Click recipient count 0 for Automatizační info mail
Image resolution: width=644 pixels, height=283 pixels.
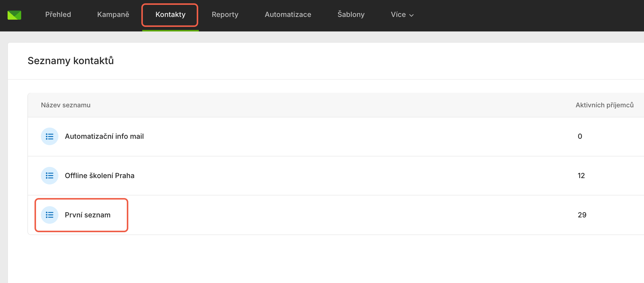click(580, 136)
